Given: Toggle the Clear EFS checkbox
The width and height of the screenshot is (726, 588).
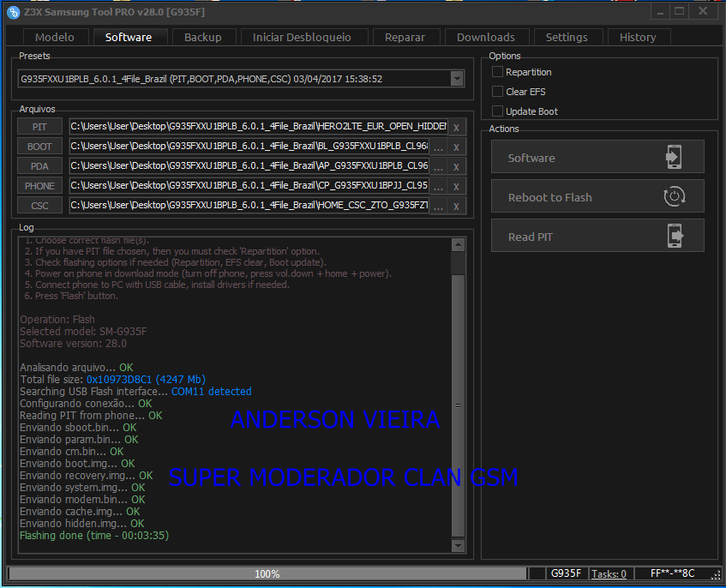Looking at the screenshot, I should [x=497, y=92].
